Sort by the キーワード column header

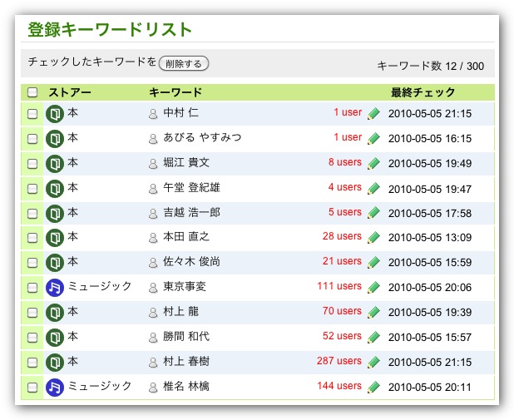pos(175,92)
